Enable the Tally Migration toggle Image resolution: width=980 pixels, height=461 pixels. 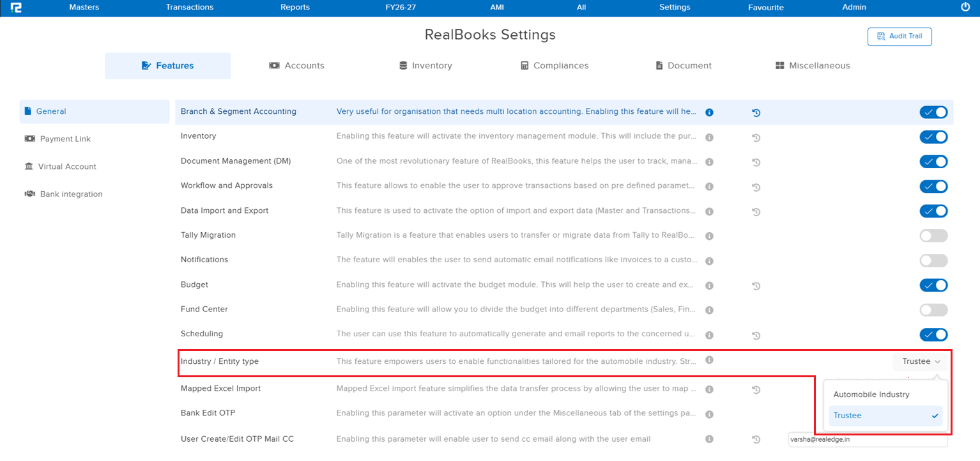(x=933, y=236)
